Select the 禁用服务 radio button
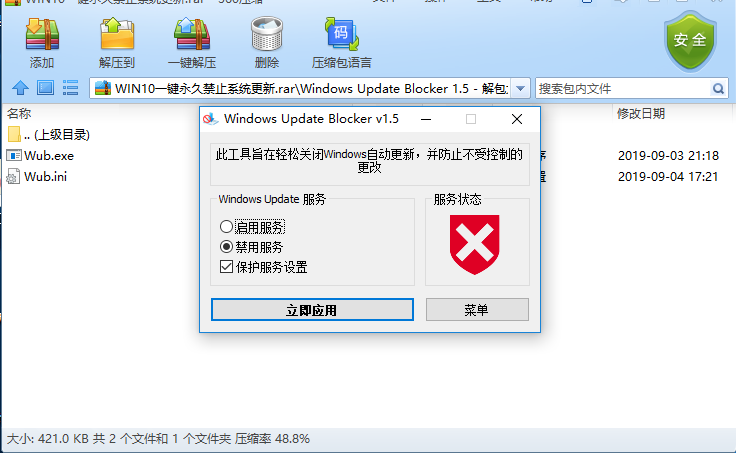 pos(226,246)
